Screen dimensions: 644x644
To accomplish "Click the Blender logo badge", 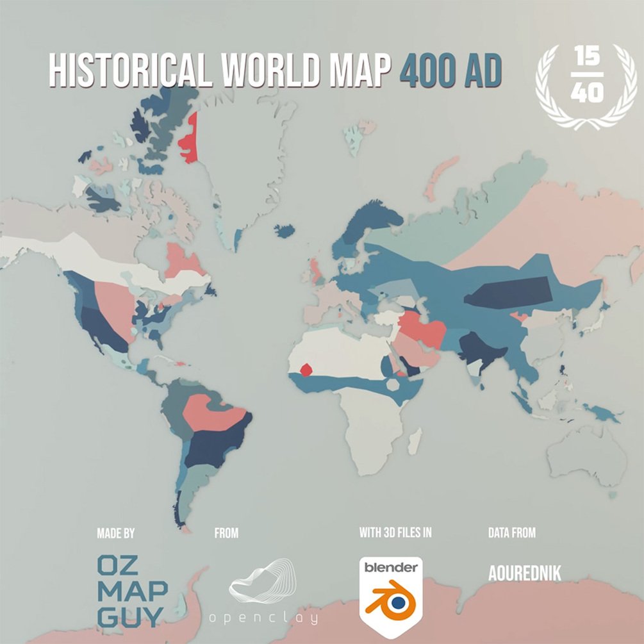I will [x=391, y=597].
